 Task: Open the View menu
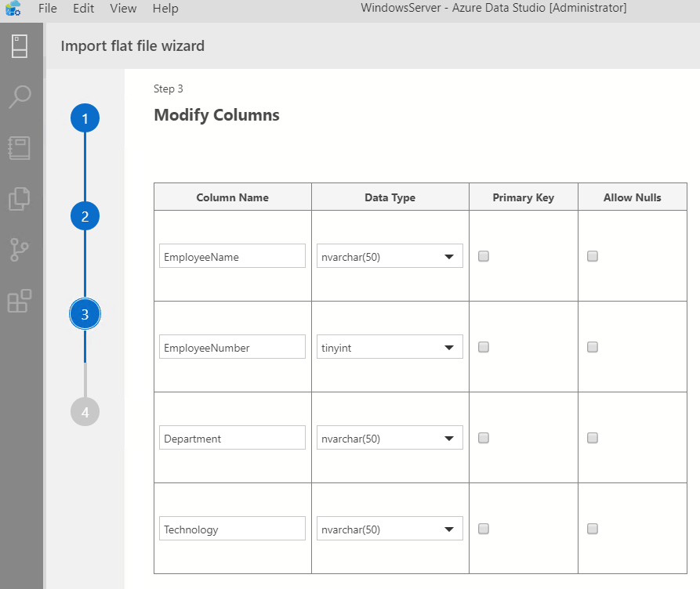pos(123,9)
